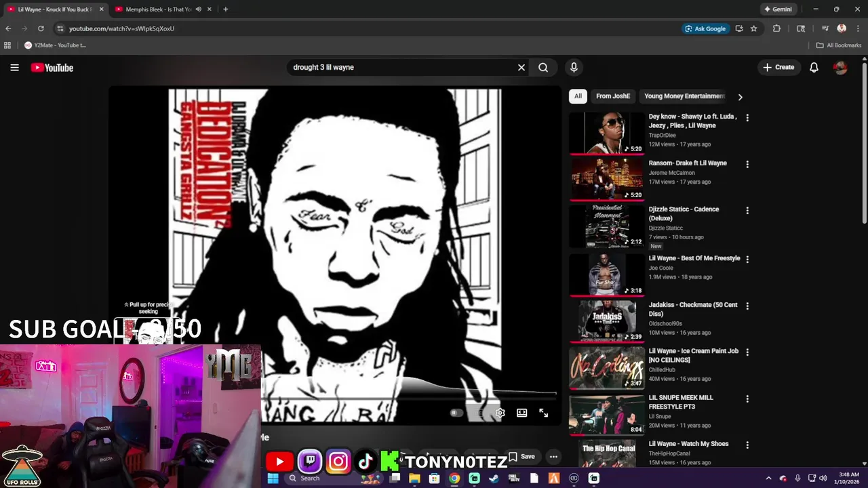This screenshot has height=488, width=868.
Task: Click the 'TrapOrDiee' channel name
Action: coord(663,135)
